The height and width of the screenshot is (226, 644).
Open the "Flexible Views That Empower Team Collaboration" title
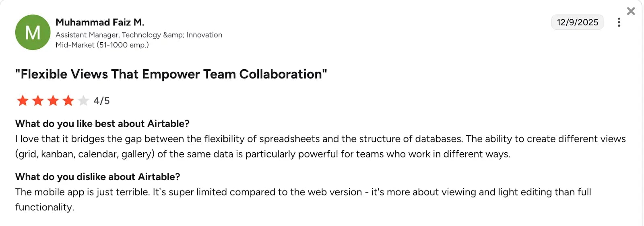click(x=171, y=74)
